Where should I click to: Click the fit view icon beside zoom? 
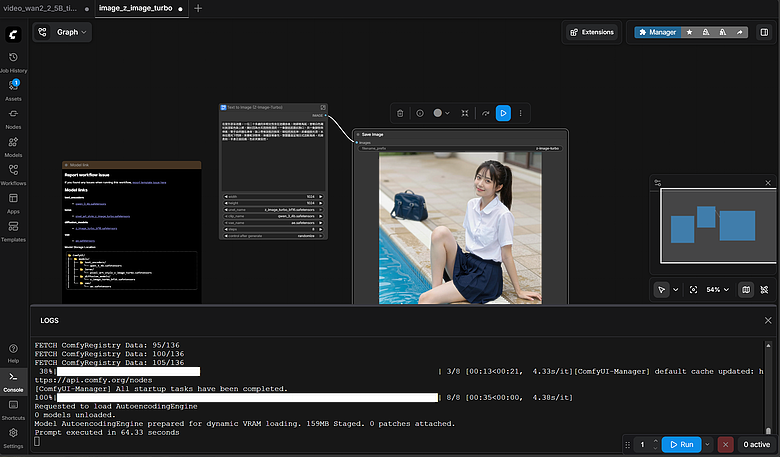pos(692,289)
